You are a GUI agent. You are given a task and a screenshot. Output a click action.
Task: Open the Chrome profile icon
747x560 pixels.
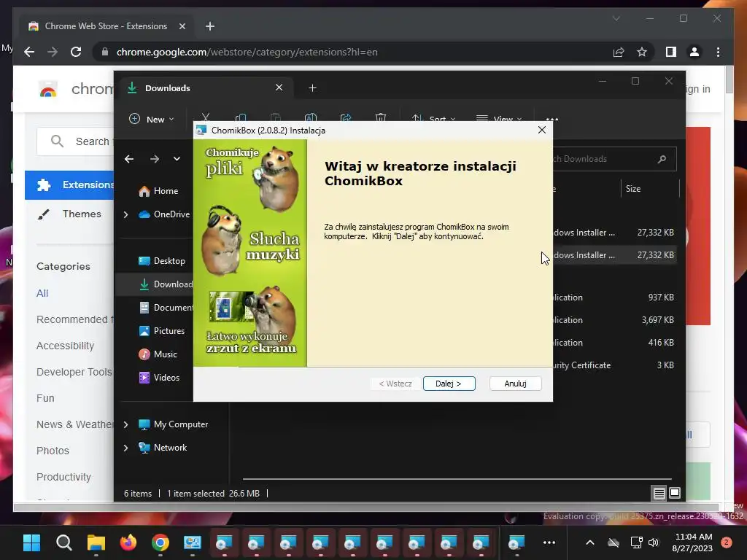click(x=694, y=52)
